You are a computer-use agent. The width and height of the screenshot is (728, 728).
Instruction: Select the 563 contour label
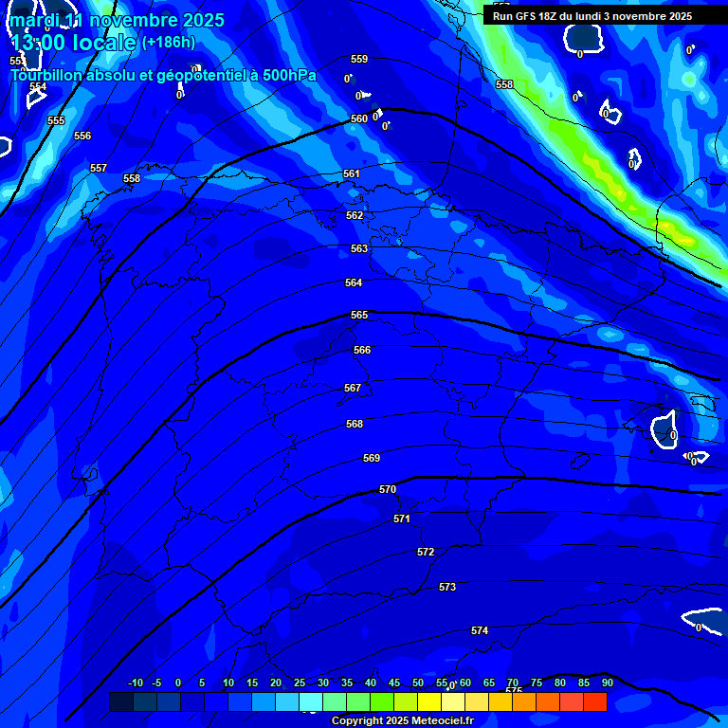tap(359, 248)
